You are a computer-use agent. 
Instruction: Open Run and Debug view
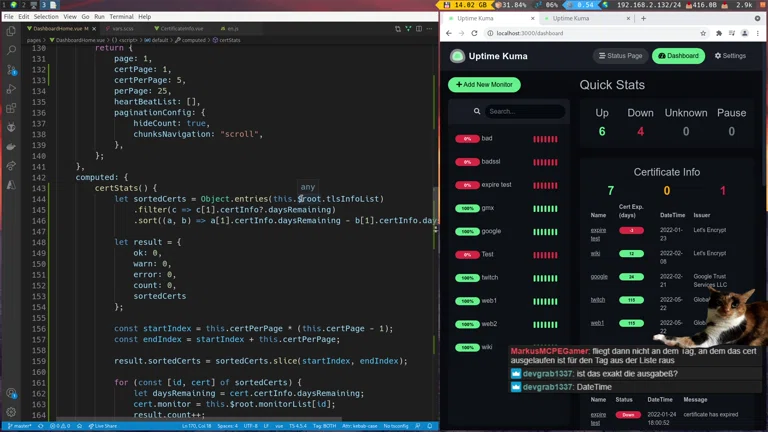click(11, 89)
